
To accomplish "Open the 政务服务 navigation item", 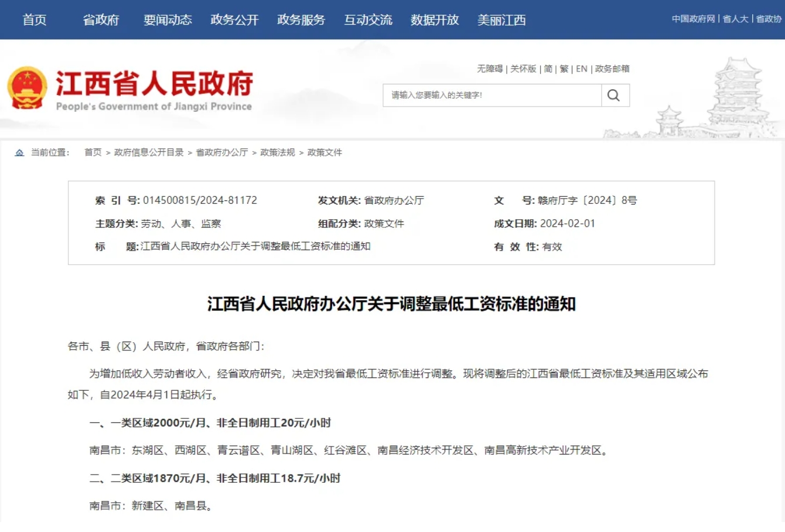I will click(301, 20).
